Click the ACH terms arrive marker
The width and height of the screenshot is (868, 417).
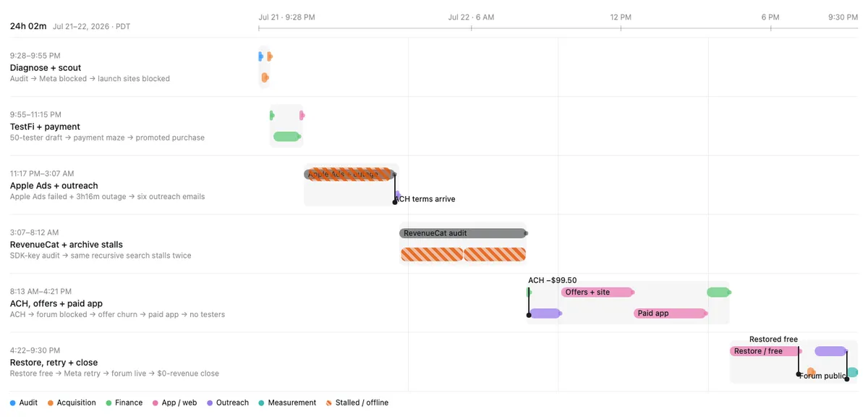(x=425, y=199)
